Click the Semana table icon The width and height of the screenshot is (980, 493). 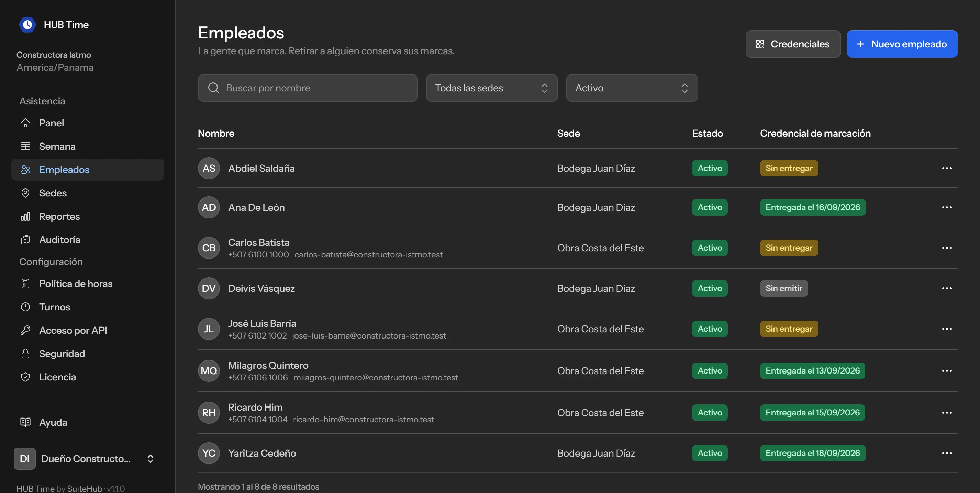tap(25, 146)
